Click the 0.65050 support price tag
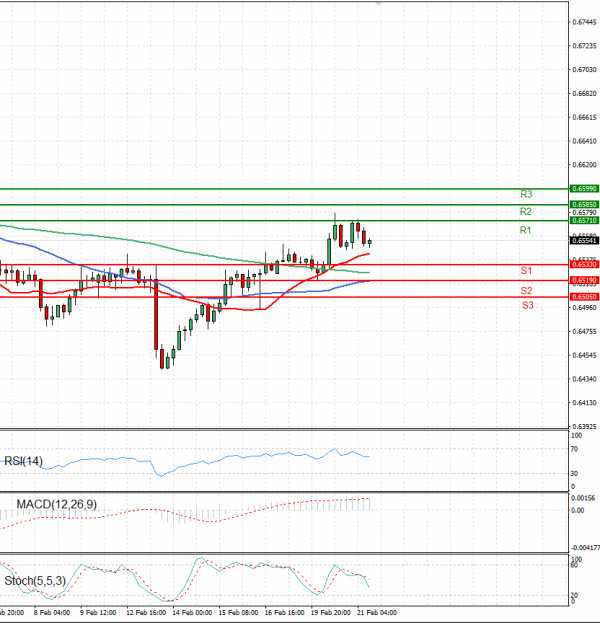Image resolution: width=600 pixels, height=623 pixels. 584,296
